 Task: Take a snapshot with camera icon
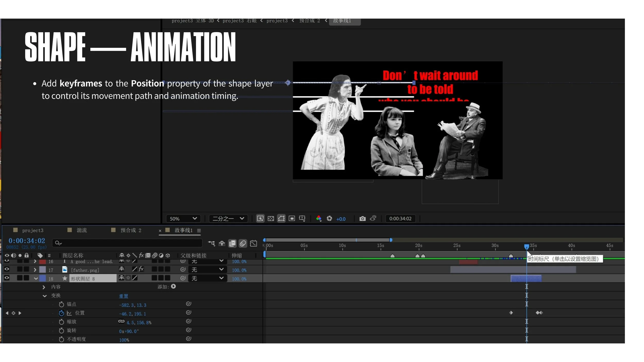tap(362, 219)
